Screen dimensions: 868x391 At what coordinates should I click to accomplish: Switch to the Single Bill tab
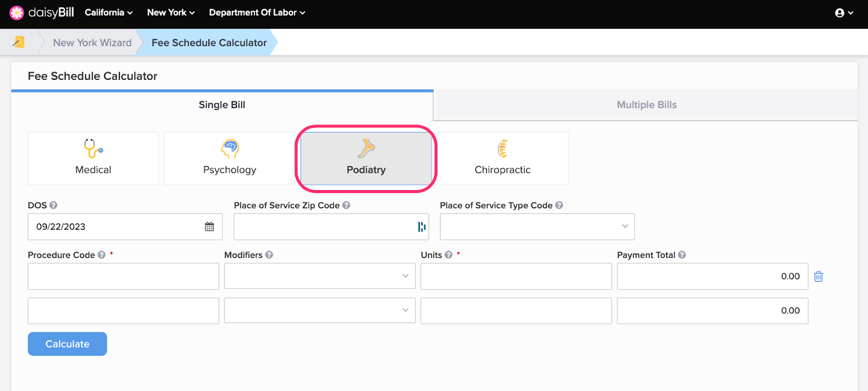(222, 105)
